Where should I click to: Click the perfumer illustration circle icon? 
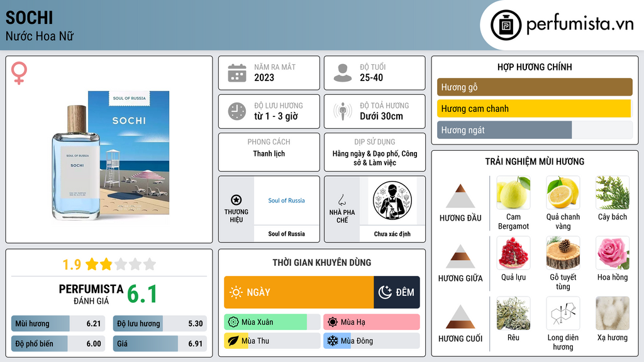[392, 200]
